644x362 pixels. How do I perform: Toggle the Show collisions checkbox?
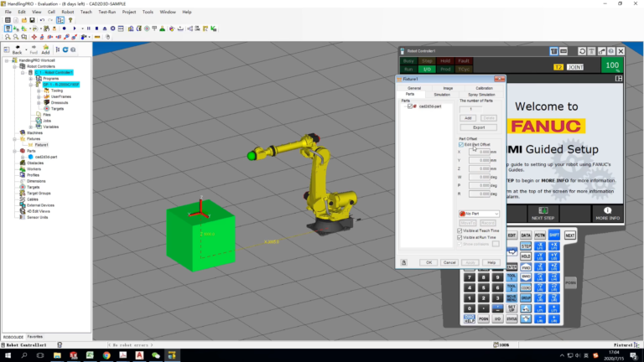460,244
